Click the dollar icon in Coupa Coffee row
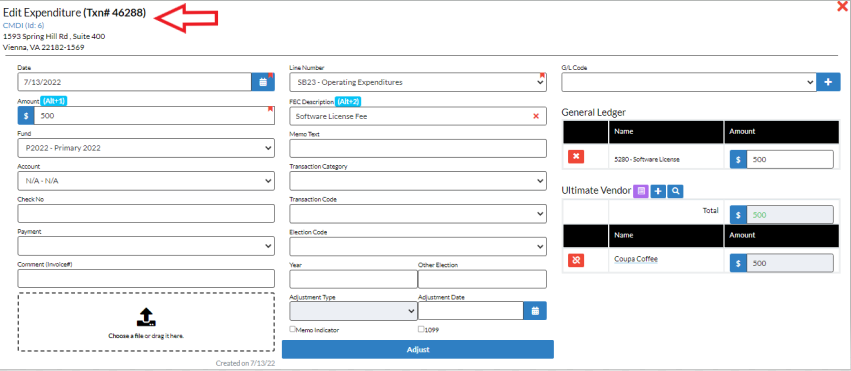851x371 pixels. click(x=738, y=263)
